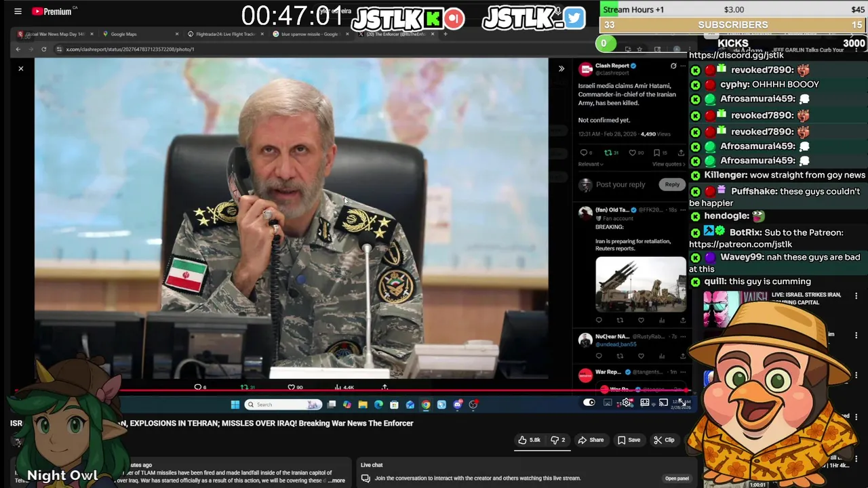Open options menu for Israel Strikes Iran video
Image resolution: width=868 pixels, height=488 pixels.
point(856,296)
